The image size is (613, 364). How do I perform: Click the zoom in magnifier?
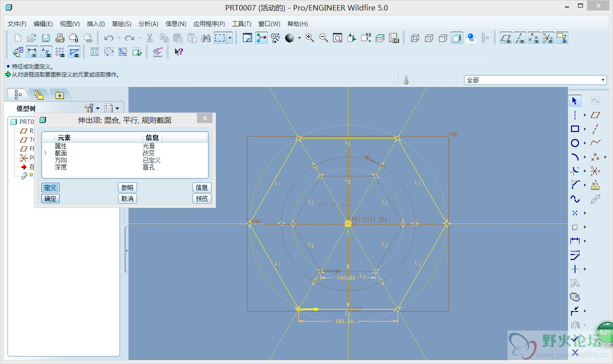coord(309,38)
